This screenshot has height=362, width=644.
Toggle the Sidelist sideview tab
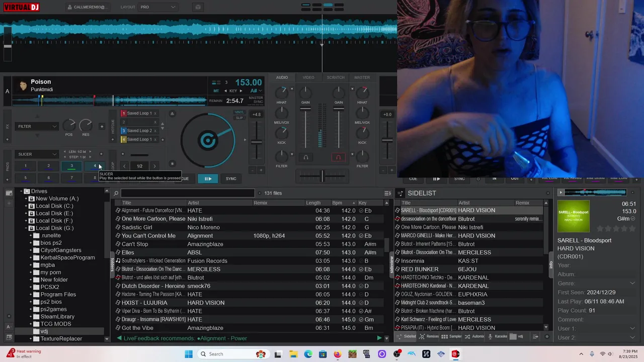coord(407,336)
